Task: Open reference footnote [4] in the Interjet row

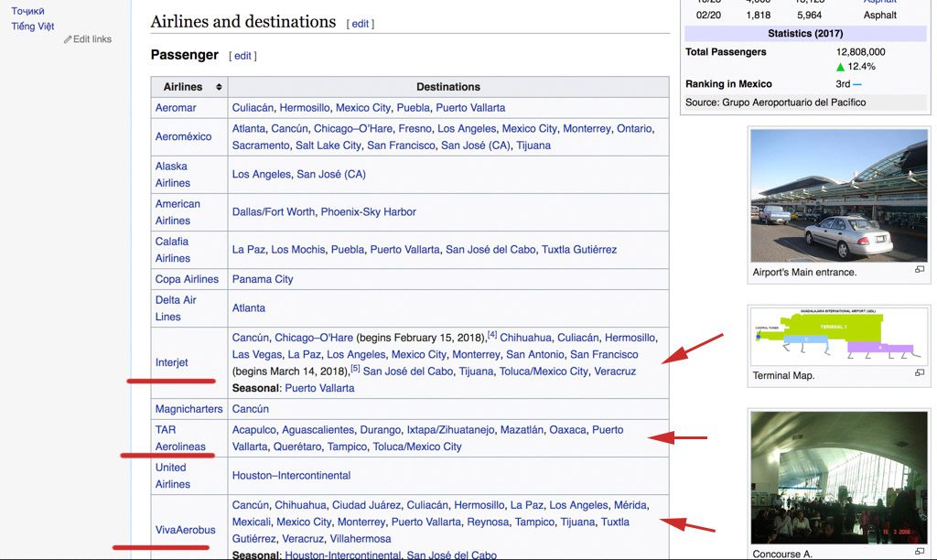Action: pos(491,334)
